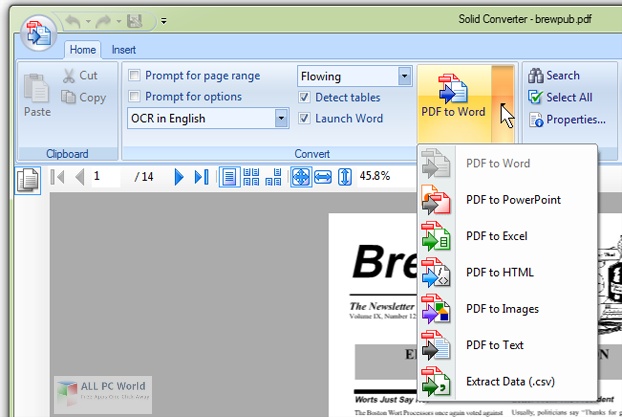
Task: Enable Prompt for options checkbox
Action: pyautogui.click(x=134, y=96)
